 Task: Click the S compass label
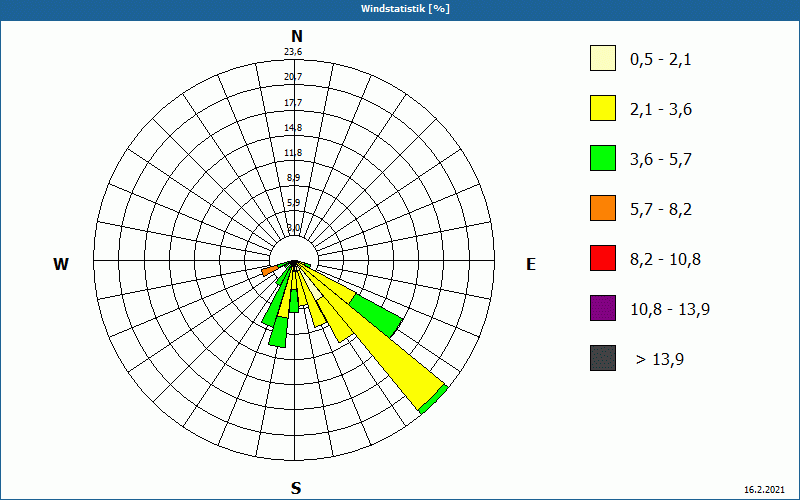pos(296,489)
